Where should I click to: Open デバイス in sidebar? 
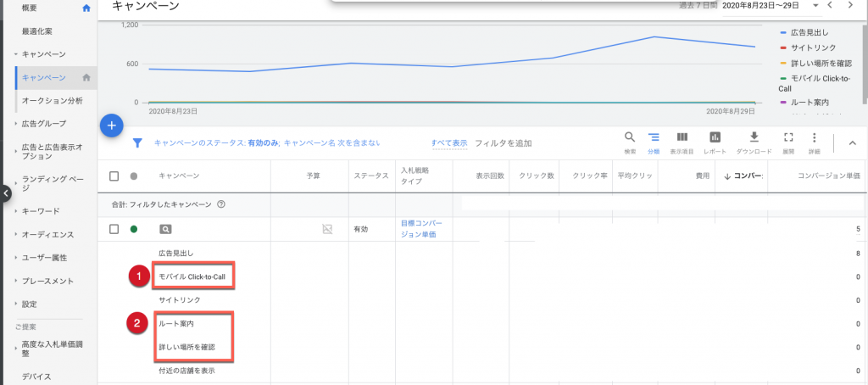coord(36,377)
